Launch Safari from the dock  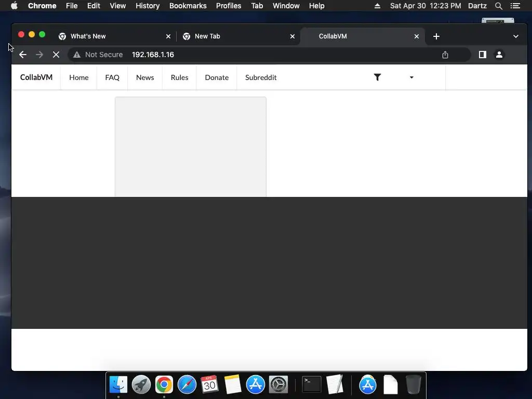pos(187,384)
